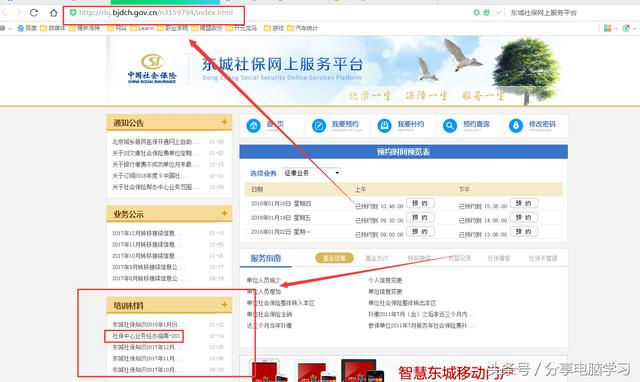Switch to the 转移接续 tab

[419, 258]
